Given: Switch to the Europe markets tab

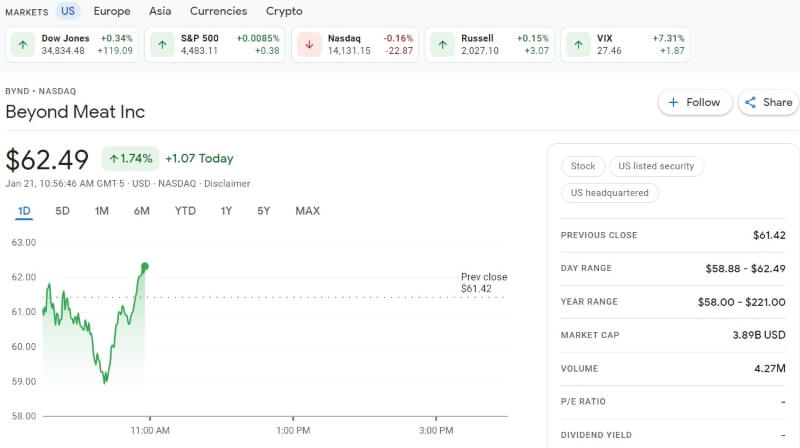Looking at the screenshot, I should 112,11.
